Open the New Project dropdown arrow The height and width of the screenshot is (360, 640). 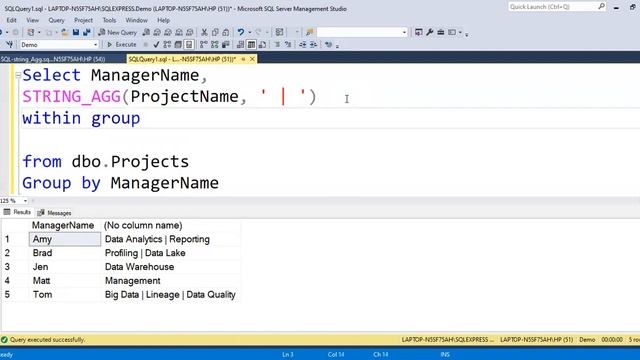click(x=39, y=32)
